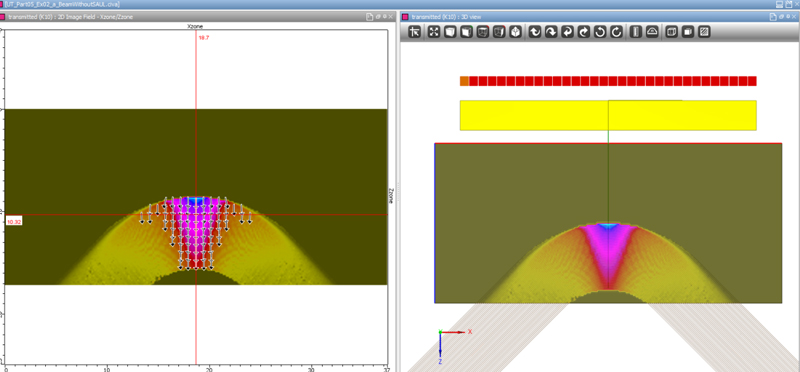This screenshot has height=372, width=800.
Task: Click the orange first element of array
Action: pyautogui.click(x=464, y=81)
